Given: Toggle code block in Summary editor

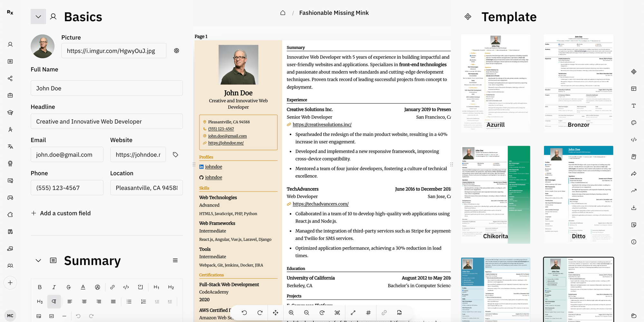Looking at the screenshot, I should 141,287.
